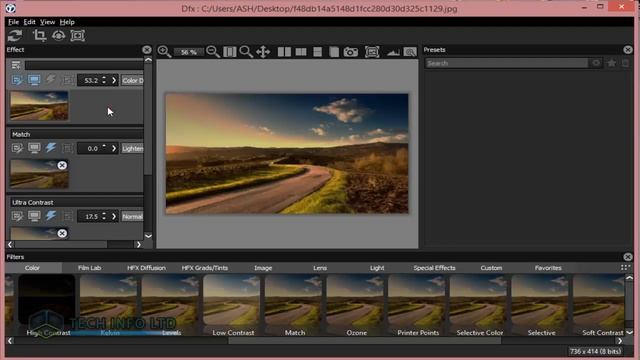Toggle the lightning icon on the Match layer
This screenshot has width=640, height=360.
click(51, 147)
